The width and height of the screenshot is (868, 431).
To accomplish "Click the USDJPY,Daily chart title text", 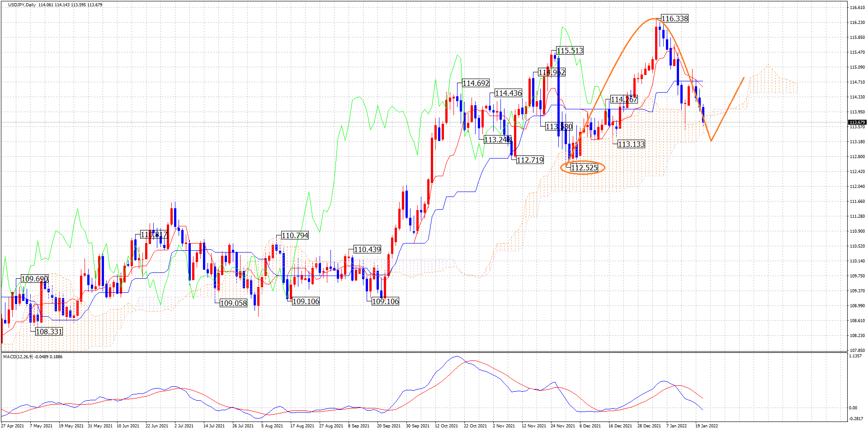I will tap(22, 5).
